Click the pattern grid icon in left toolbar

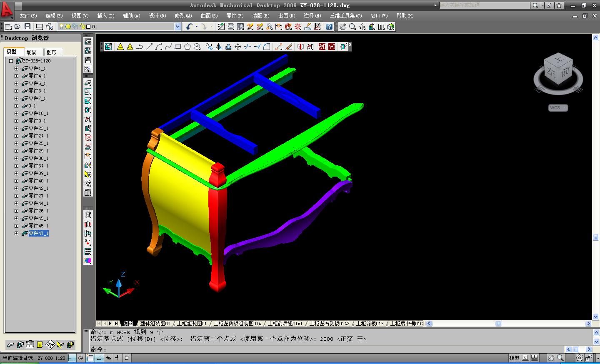[x=88, y=252]
